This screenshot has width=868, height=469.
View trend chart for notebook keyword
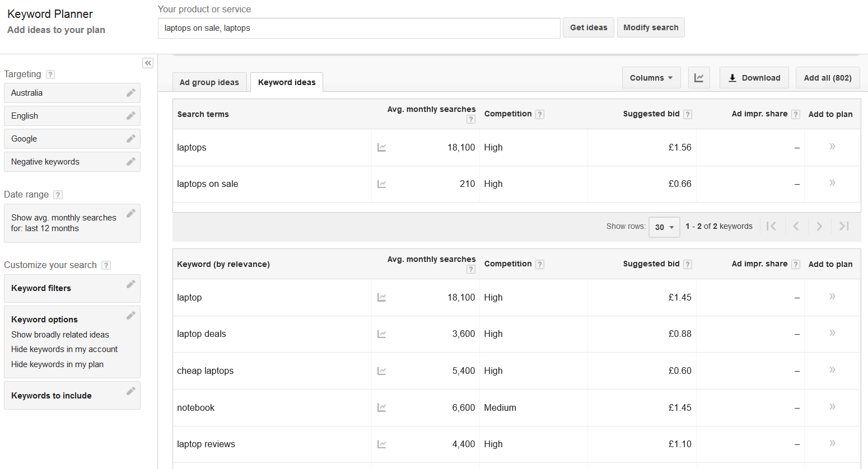pyautogui.click(x=382, y=408)
